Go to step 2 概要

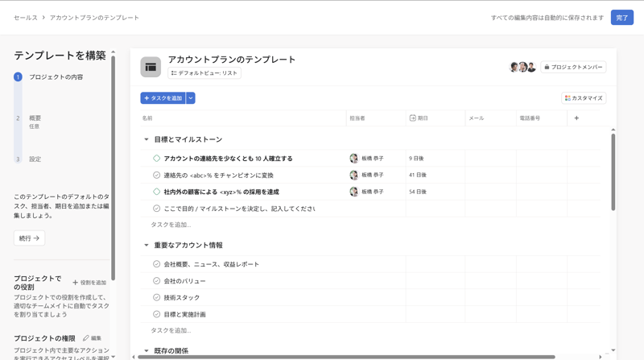coord(35,118)
